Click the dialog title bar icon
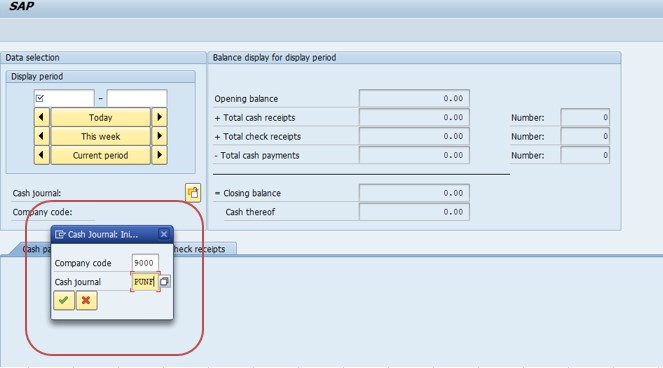Viewport: 663px width, 368px height. click(x=60, y=234)
